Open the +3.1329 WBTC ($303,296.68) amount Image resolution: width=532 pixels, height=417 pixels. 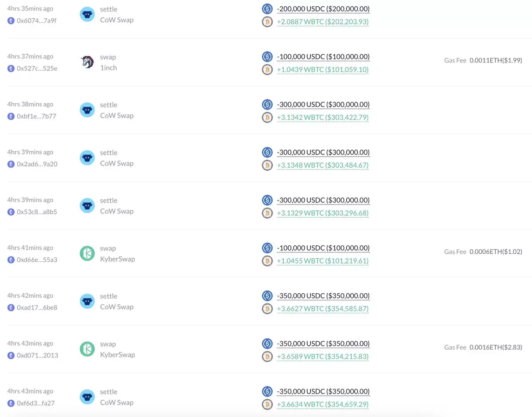323,213
